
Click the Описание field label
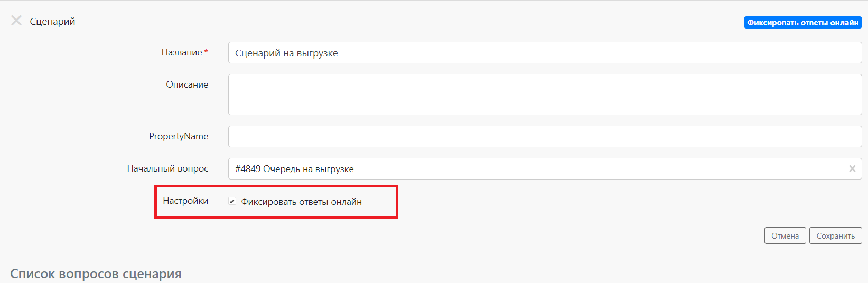187,84
